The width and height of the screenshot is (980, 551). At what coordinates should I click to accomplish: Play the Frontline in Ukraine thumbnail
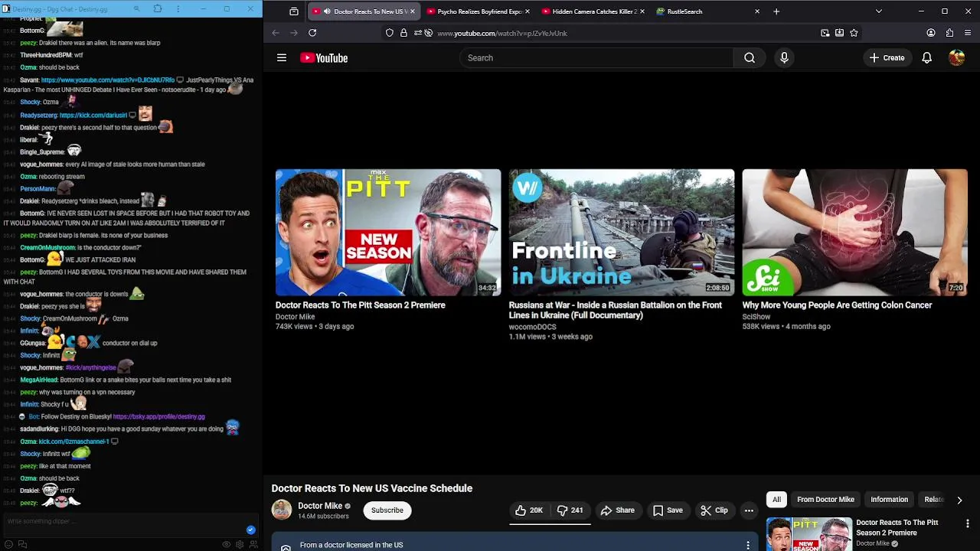click(x=622, y=233)
